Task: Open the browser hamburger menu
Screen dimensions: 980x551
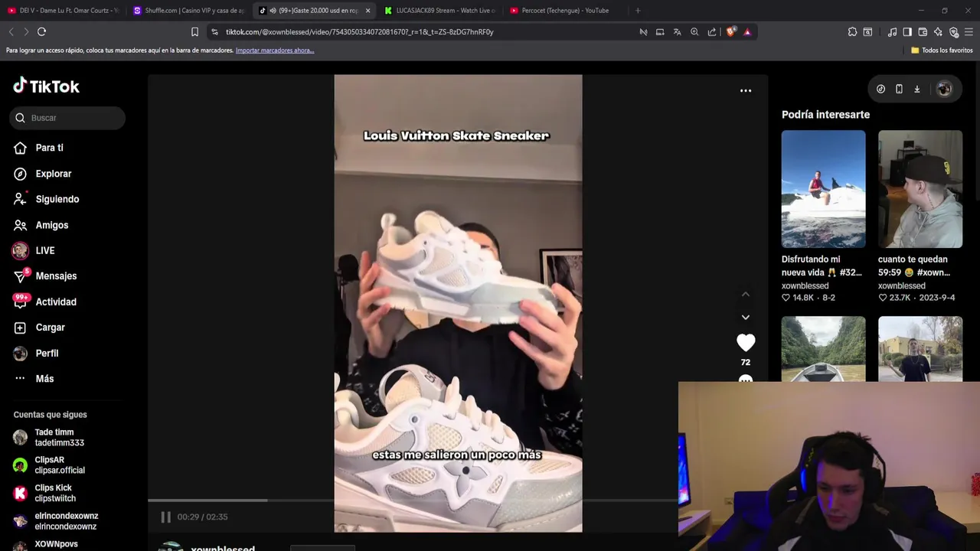Action: pos(969,32)
